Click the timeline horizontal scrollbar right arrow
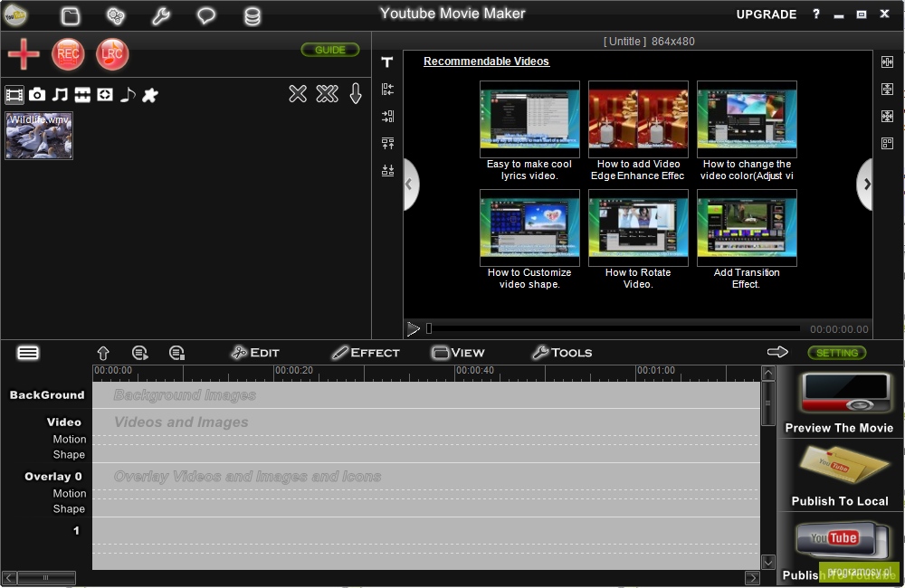The width and height of the screenshot is (905, 588). point(752,578)
